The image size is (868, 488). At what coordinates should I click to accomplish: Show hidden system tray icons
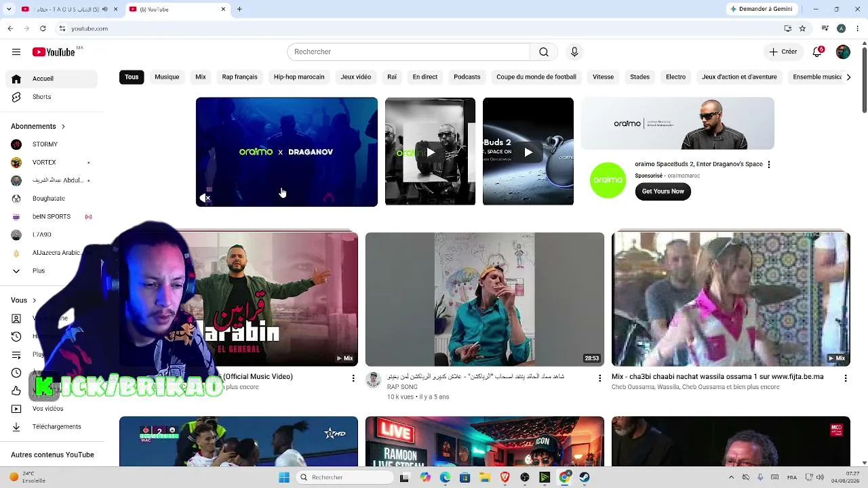pos(731,477)
